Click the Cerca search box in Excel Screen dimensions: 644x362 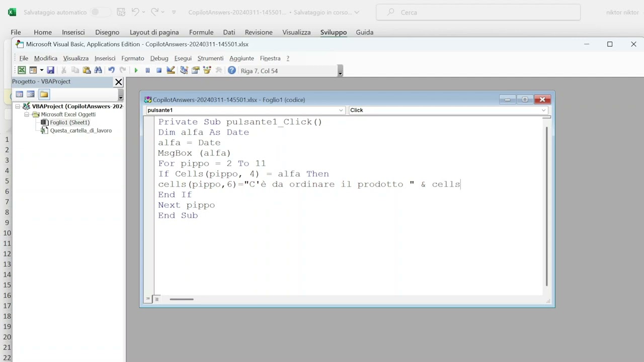coord(478,12)
